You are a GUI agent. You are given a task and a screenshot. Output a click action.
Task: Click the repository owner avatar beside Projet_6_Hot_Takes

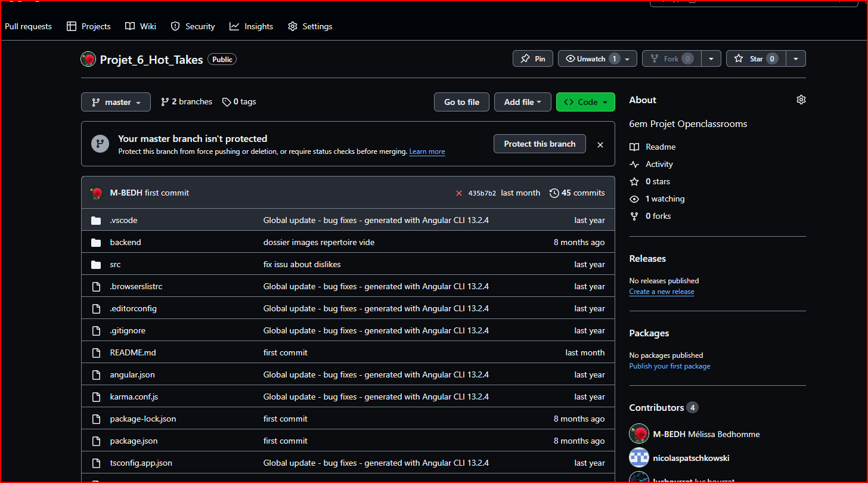coord(88,59)
